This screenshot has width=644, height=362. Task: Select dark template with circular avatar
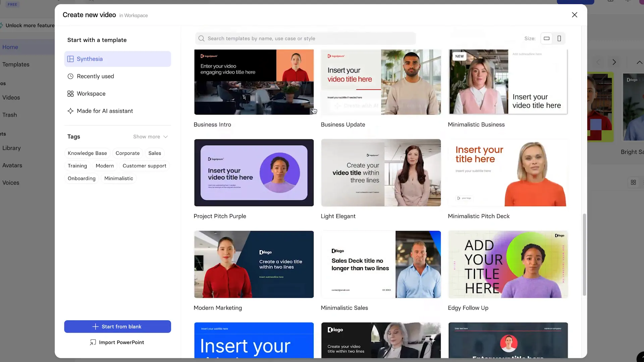tap(508, 340)
